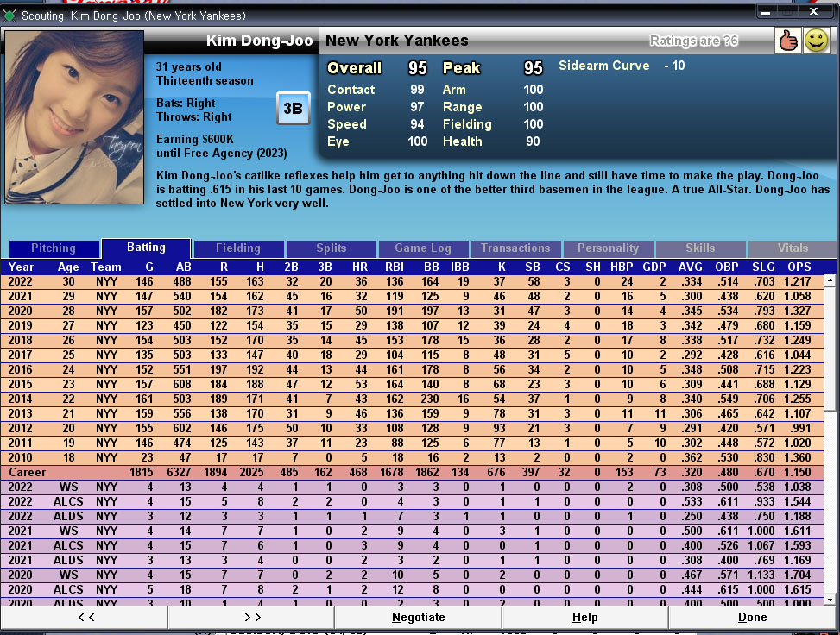Click the GDP column header

654,267
